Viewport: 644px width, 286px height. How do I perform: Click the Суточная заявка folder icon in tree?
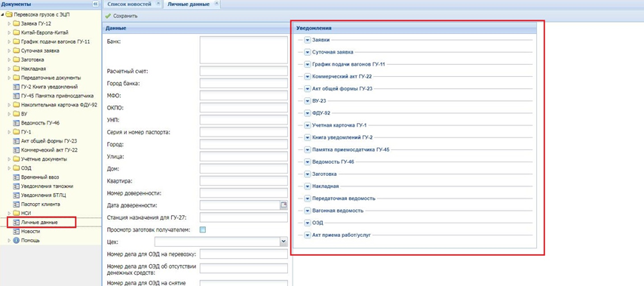(x=17, y=51)
